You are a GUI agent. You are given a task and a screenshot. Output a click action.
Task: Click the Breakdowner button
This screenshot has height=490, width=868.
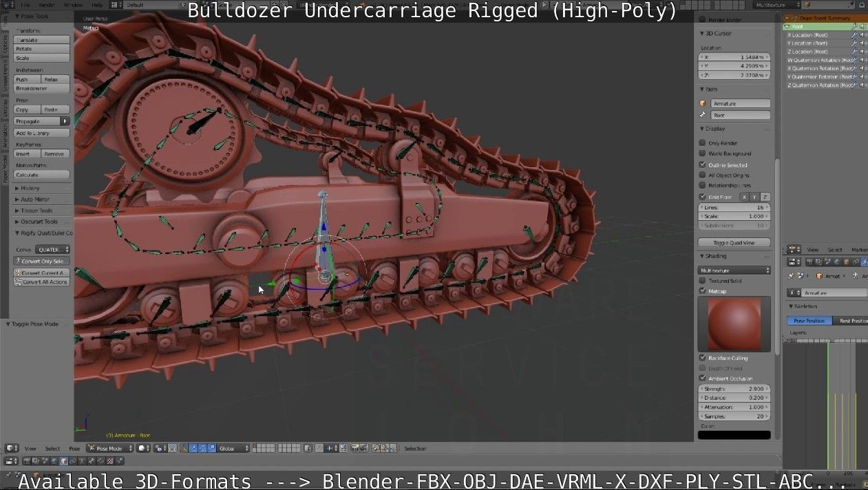click(42, 88)
